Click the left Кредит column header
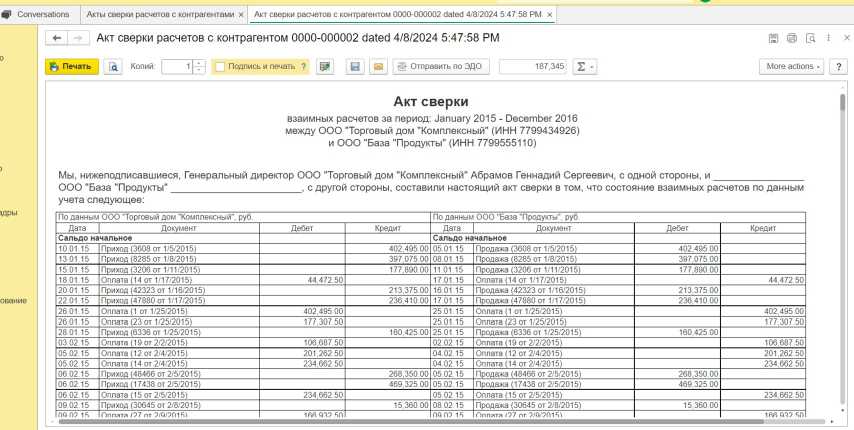This screenshot has height=430, width=854. [x=388, y=228]
